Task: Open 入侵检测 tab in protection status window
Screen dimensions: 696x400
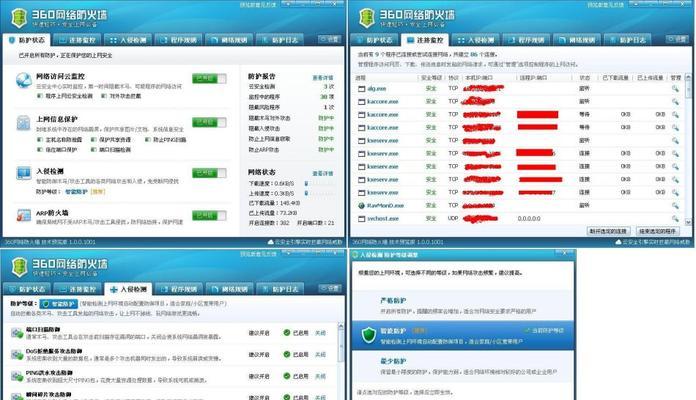Action: (128, 40)
